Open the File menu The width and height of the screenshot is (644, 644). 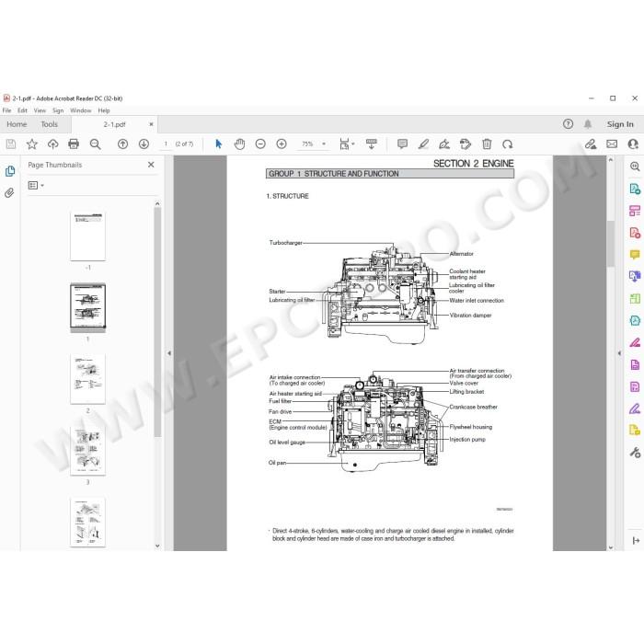pyautogui.click(x=7, y=110)
